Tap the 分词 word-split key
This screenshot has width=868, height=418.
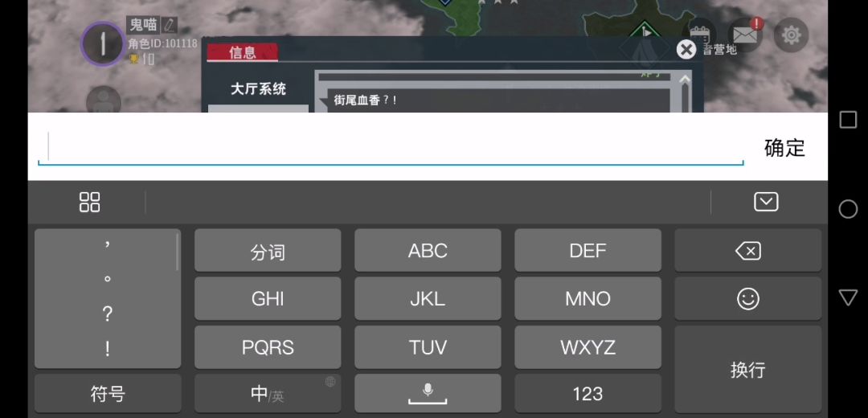pyautogui.click(x=268, y=252)
